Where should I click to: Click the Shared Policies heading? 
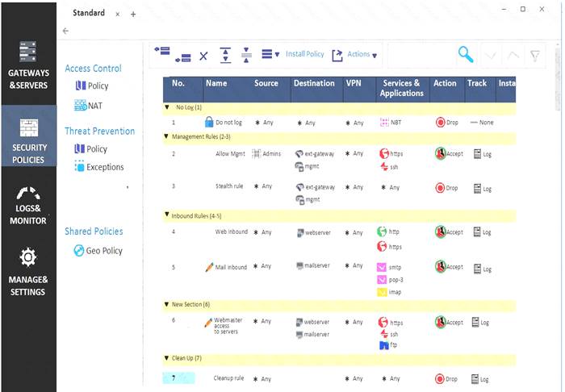[94, 231]
